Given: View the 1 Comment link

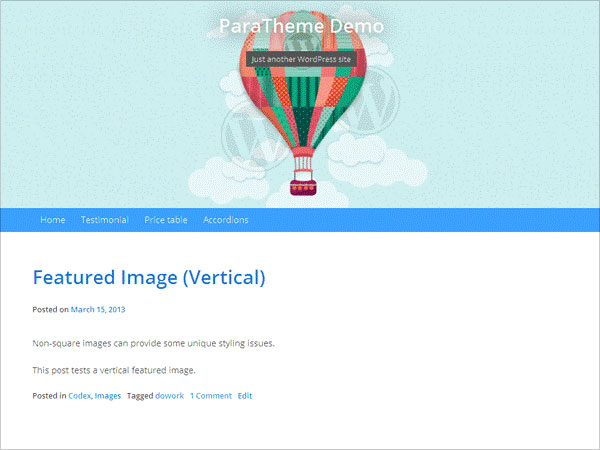Looking at the screenshot, I should (x=211, y=396).
